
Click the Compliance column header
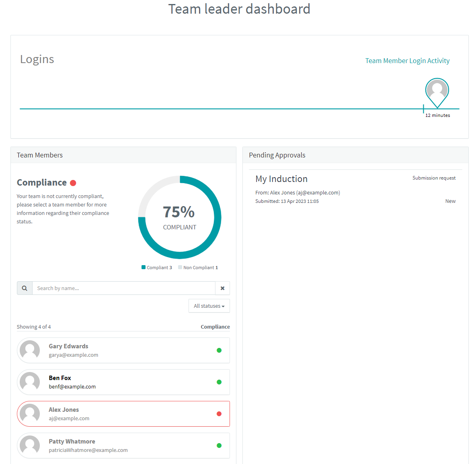tap(215, 327)
